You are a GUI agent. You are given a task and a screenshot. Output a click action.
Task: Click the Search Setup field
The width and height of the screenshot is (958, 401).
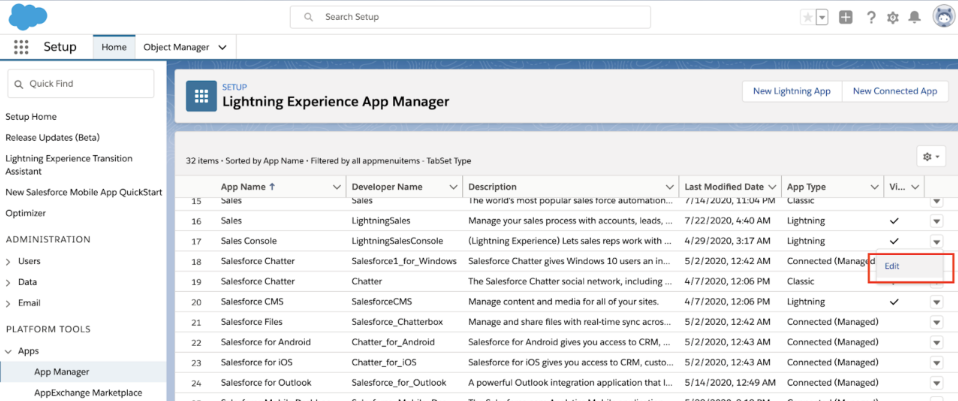[x=470, y=17]
